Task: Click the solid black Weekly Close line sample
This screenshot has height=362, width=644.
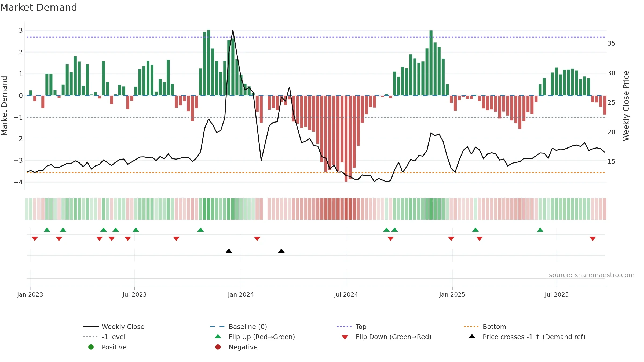Action: click(x=91, y=327)
